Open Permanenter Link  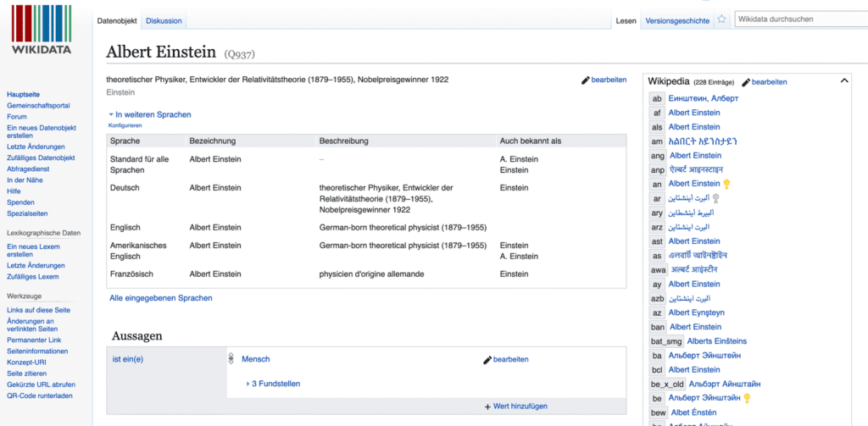point(34,340)
